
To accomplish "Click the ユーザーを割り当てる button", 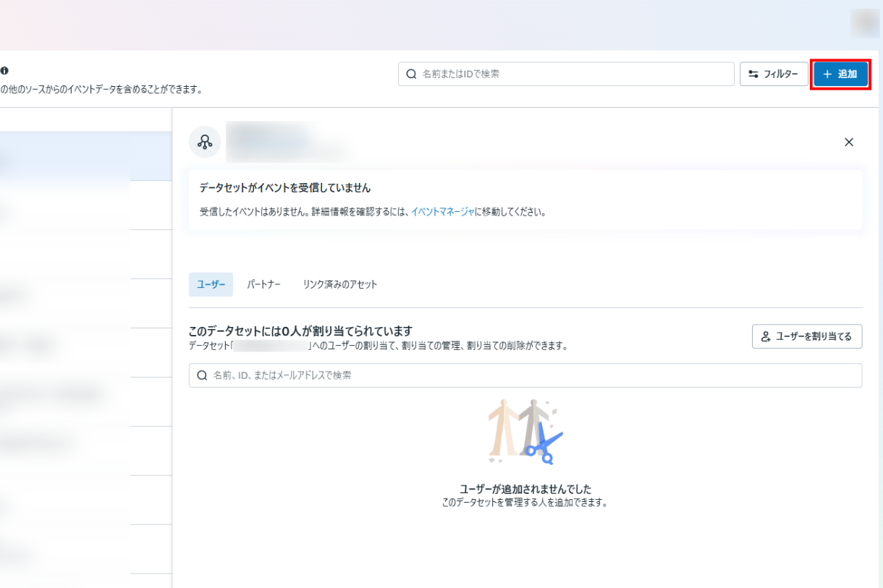I will (x=806, y=336).
